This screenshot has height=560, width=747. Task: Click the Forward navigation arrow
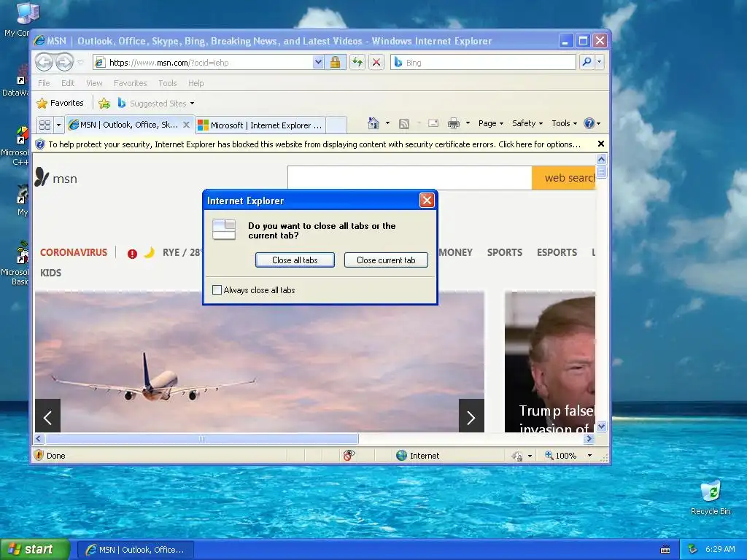pyautogui.click(x=64, y=62)
